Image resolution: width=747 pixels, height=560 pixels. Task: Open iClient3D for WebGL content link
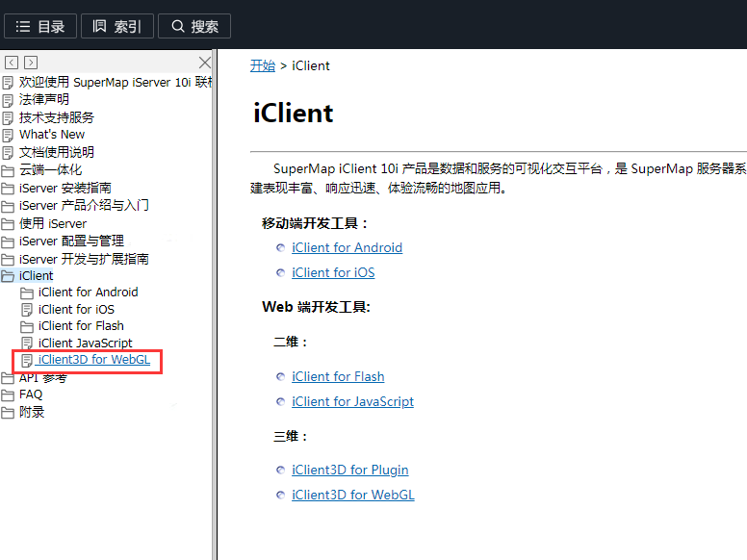[x=353, y=495]
